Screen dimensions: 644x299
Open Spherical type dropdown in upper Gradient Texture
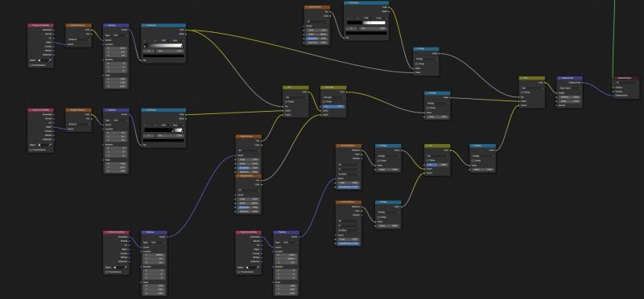79,39
